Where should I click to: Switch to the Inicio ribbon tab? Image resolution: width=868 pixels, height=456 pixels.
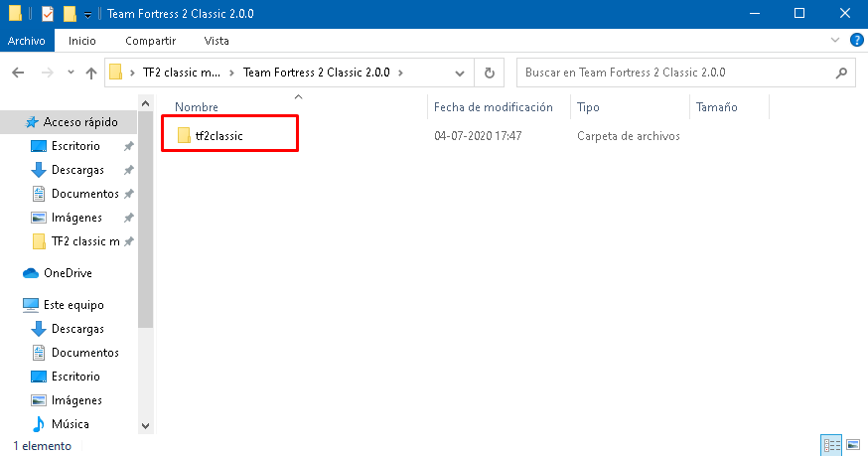[x=81, y=41]
